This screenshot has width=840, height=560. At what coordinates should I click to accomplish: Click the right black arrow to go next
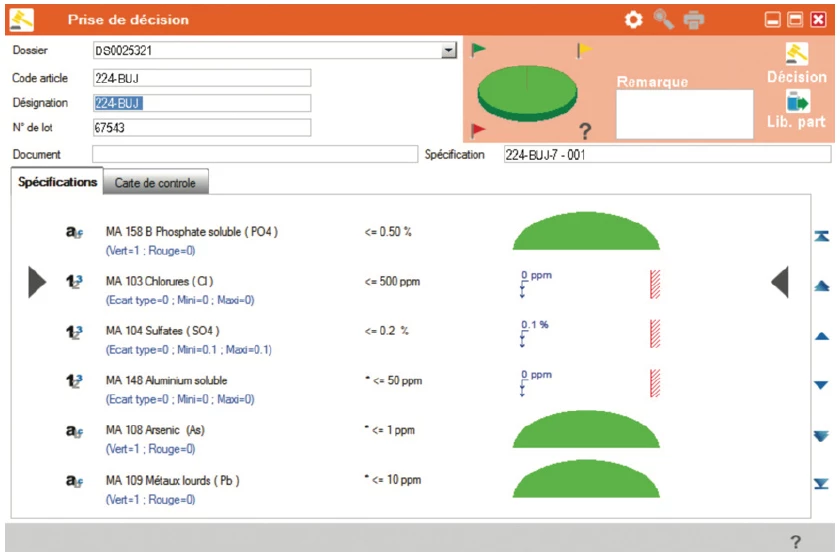781,283
